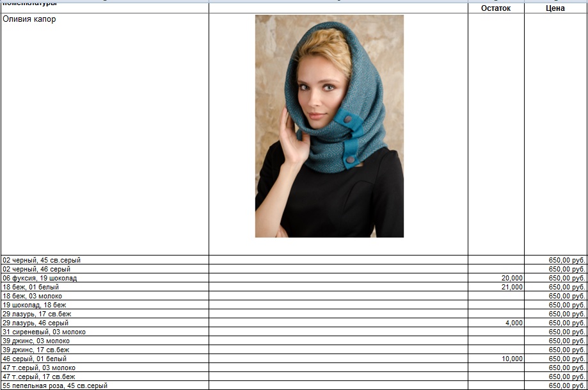Select the Остаток column header

point(496,8)
